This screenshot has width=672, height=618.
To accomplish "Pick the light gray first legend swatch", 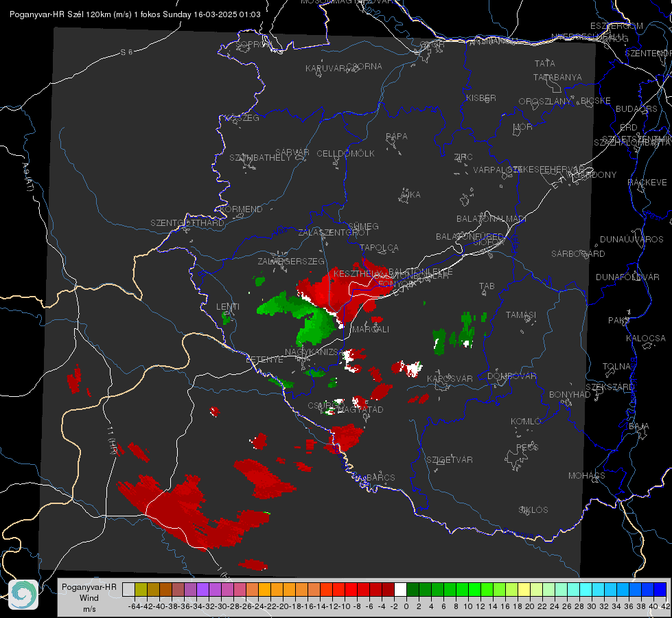I will (x=128, y=590).
